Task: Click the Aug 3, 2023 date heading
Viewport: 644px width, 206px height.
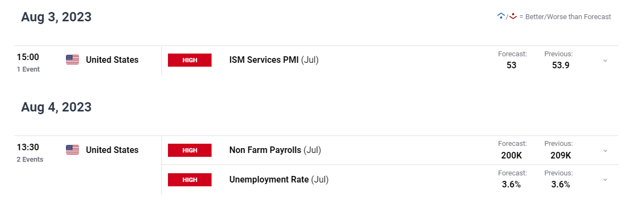Action: 56,17
